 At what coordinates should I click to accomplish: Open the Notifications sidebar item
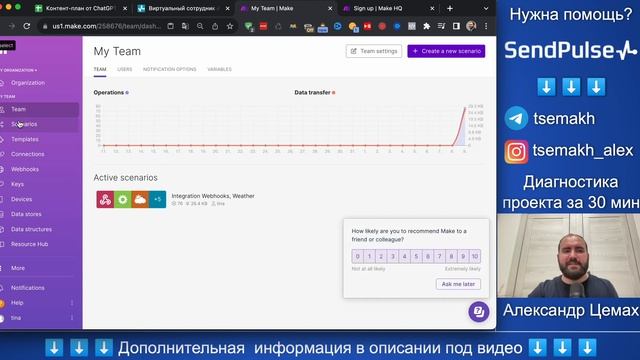[x=27, y=288]
